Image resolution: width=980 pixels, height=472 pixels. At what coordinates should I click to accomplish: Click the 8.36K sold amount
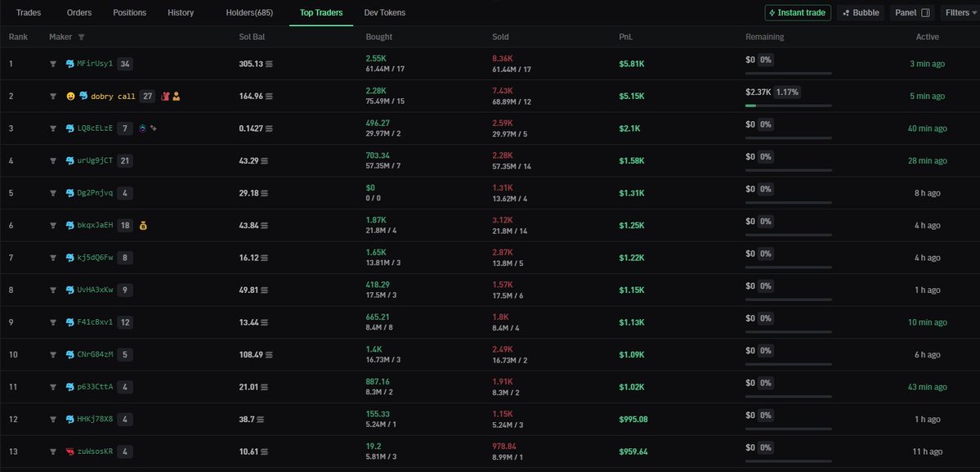pyautogui.click(x=503, y=58)
